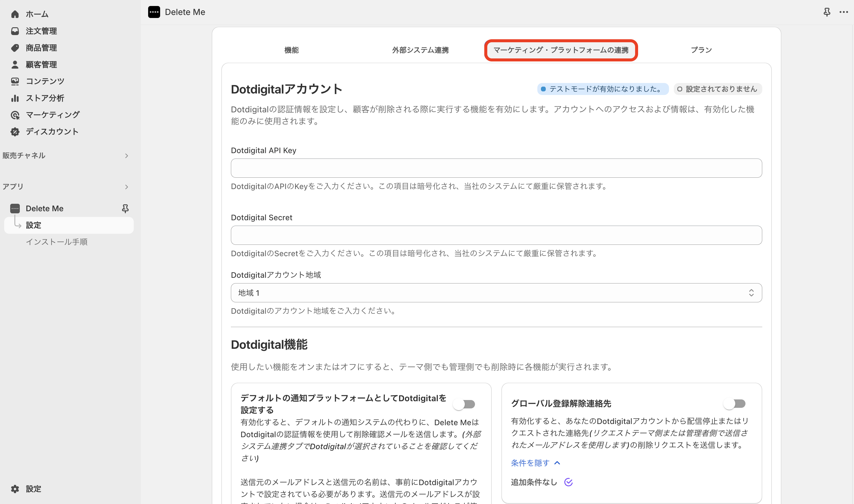This screenshot has height=504, width=854.
Task: Toggle the グローバル登録解除連絡先 switch
Action: coord(734,404)
